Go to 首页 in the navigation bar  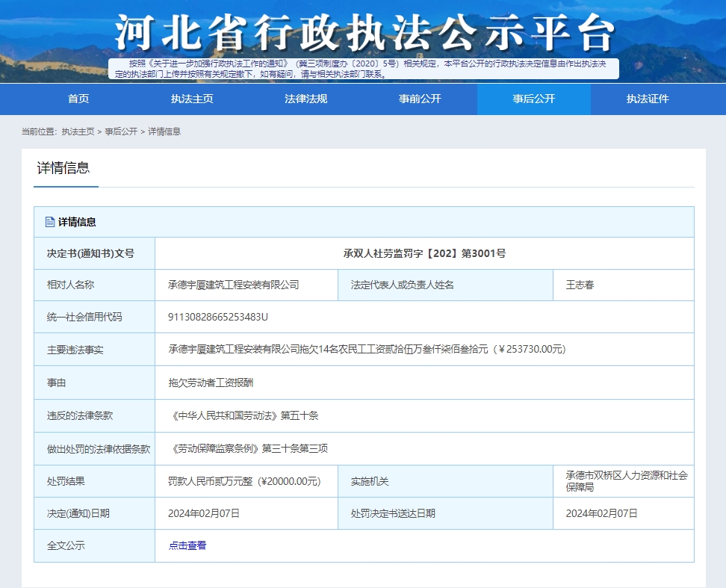point(78,99)
